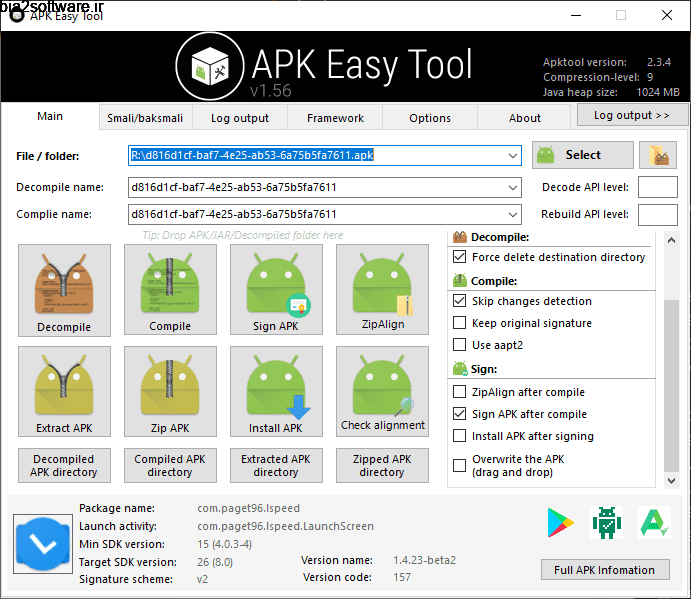Click Java heap size 1024 MB value
This screenshot has height=599, width=691.
[x=658, y=92]
